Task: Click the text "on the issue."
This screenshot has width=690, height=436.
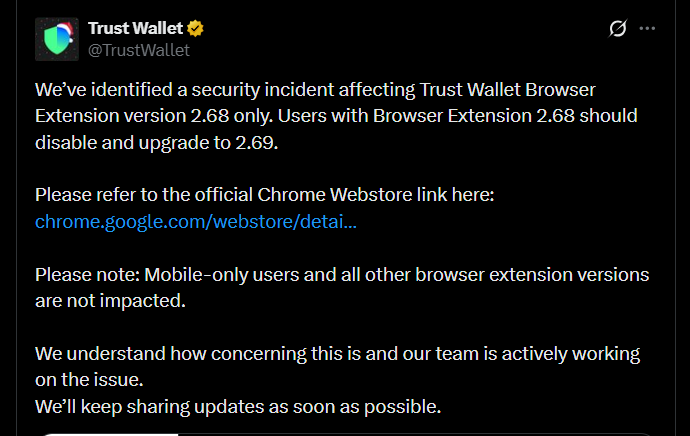Action: click(89, 380)
